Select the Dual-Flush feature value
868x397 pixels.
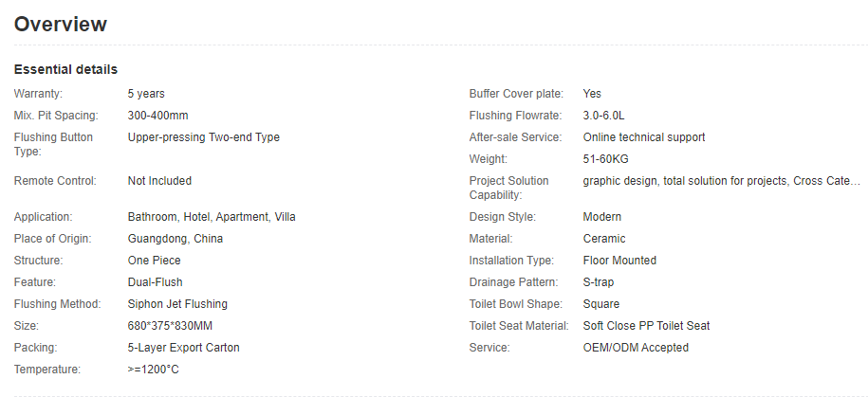(x=155, y=282)
